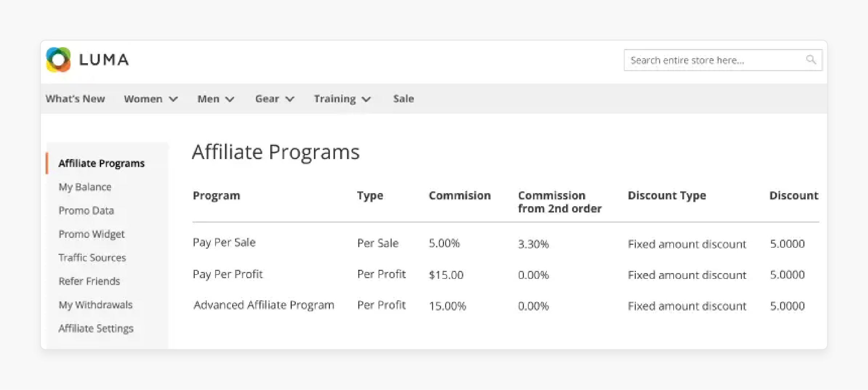This screenshot has width=868, height=390.
Task: Open Promo Widget in the sidebar
Action: pos(92,234)
